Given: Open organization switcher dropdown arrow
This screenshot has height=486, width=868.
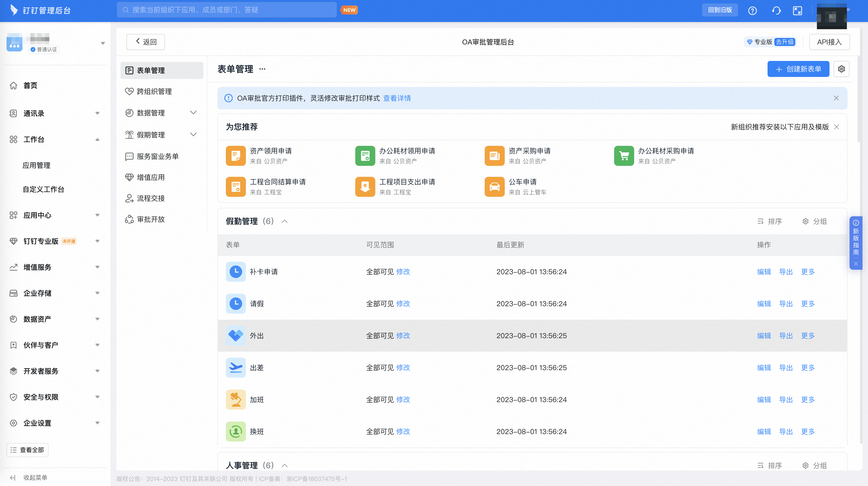Looking at the screenshot, I should [103, 43].
